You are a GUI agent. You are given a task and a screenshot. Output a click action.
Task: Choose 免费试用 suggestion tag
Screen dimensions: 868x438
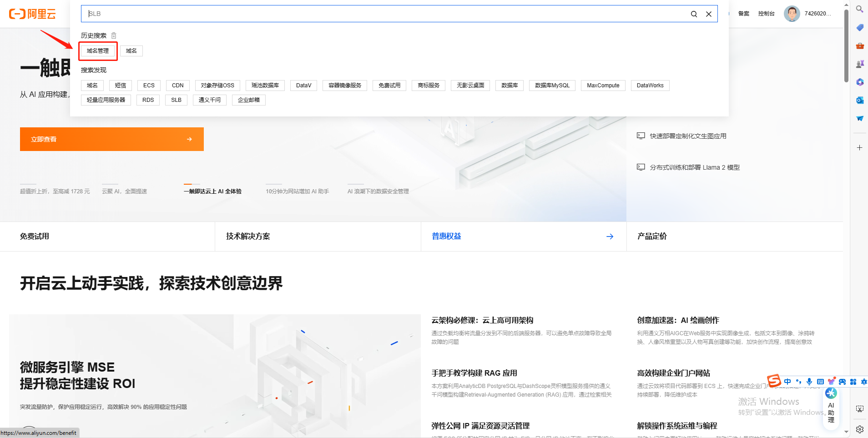389,86
